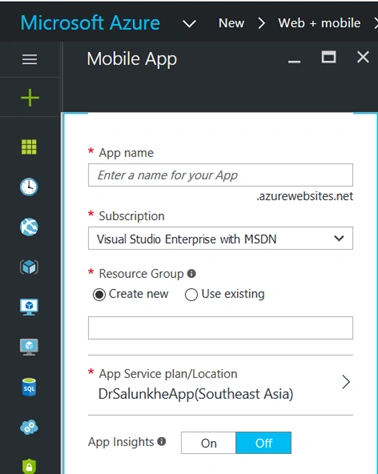The image size is (378, 474).
Task: Click App Insights info icon
Action: tap(162, 442)
